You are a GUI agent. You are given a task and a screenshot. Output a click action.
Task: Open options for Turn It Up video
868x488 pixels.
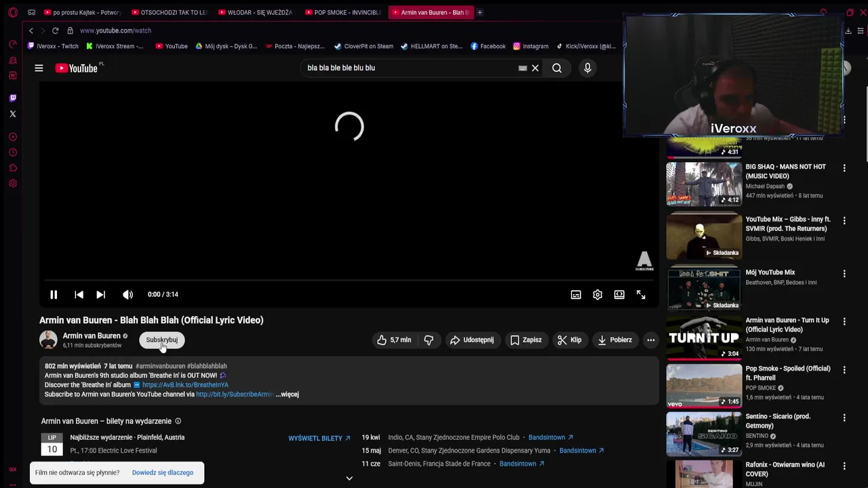844,322
